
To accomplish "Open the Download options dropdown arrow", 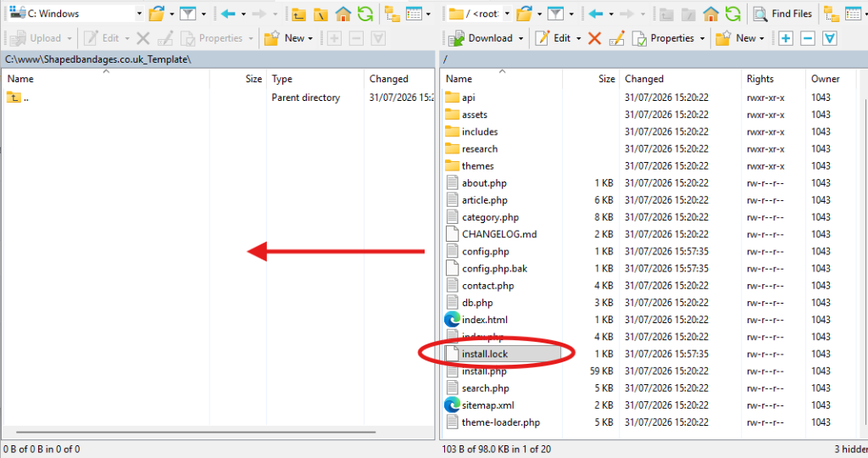I will pyautogui.click(x=521, y=38).
